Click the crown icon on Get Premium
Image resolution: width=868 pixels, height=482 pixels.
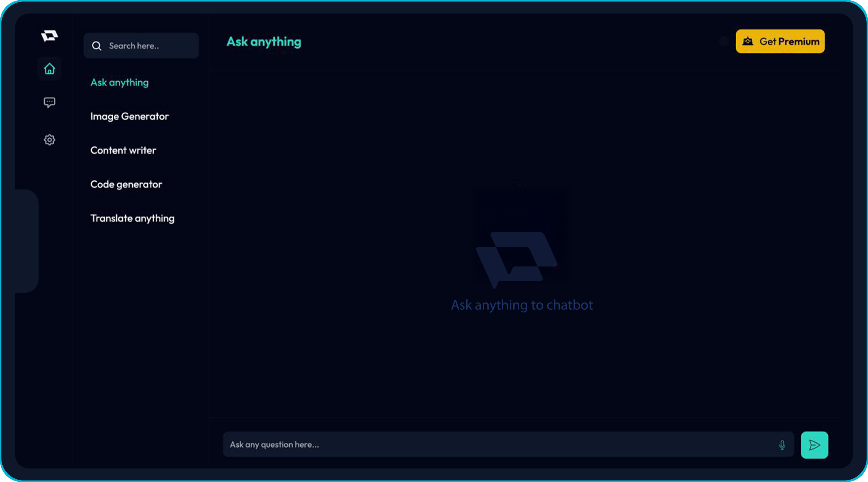pos(748,41)
